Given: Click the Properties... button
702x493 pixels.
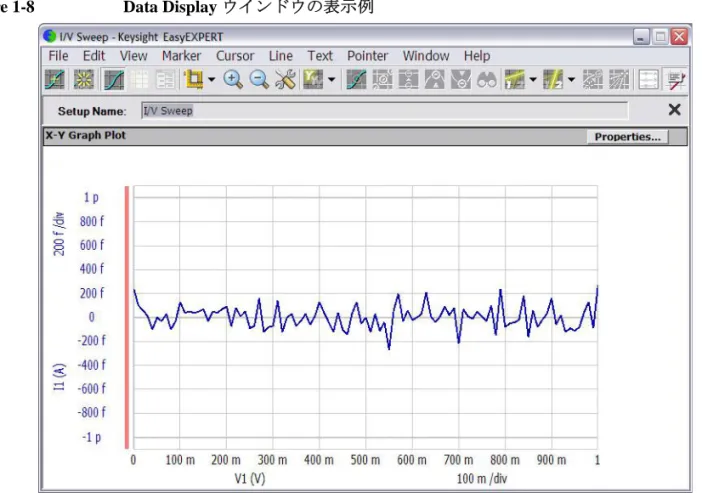Looking at the screenshot, I should click(627, 137).
